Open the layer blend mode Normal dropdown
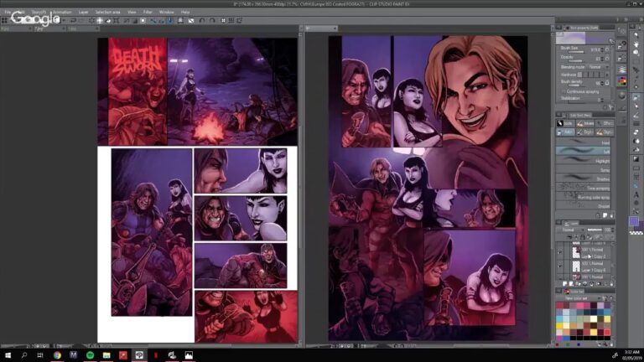 [571, 230]
